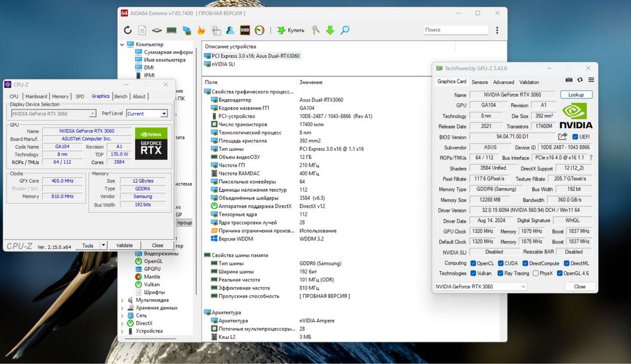The width and height of the screenshot is (631, 364).
Task: Launch the flame stability test icon
Action: tap(201, 30)
